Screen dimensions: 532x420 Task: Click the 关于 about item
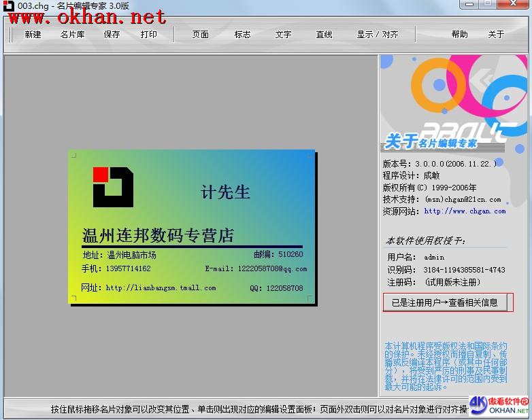coord(496,34)
